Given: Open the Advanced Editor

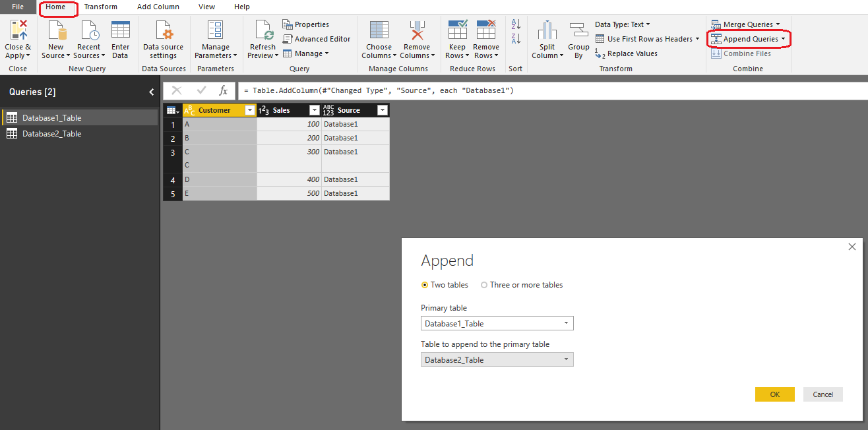Looking at the screenshot, I should point(317,39).
